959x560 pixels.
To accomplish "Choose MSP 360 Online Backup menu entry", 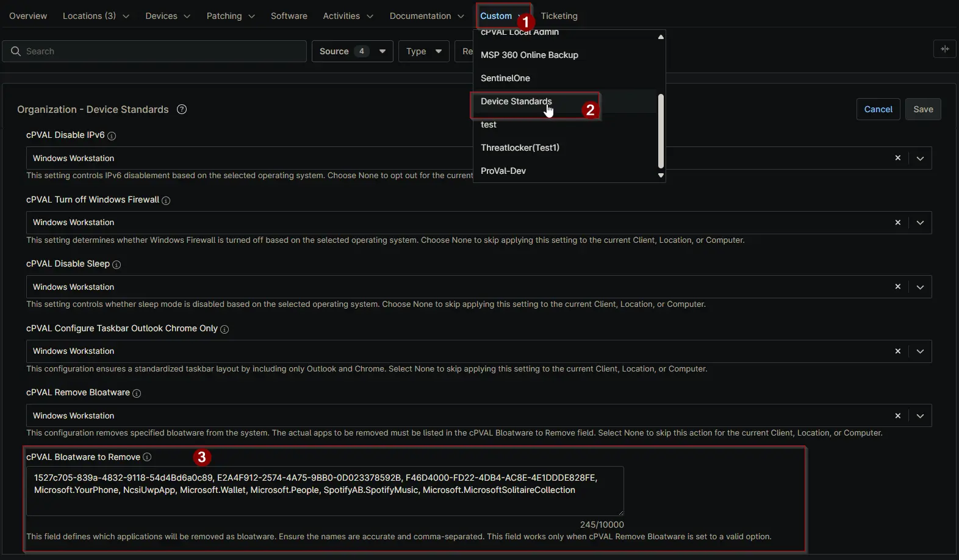I will 529,55.
